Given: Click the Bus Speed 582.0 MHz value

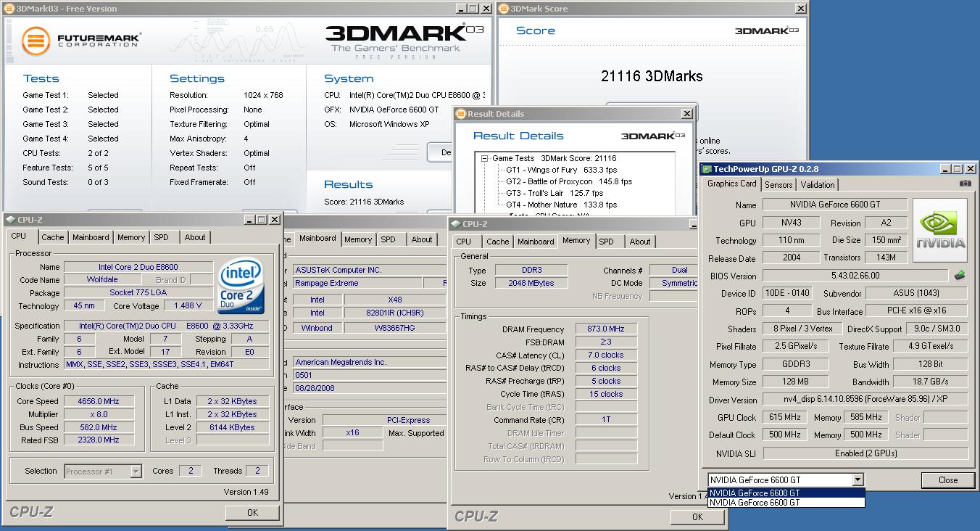Looking at the screenshot, I should pos(99,427).
